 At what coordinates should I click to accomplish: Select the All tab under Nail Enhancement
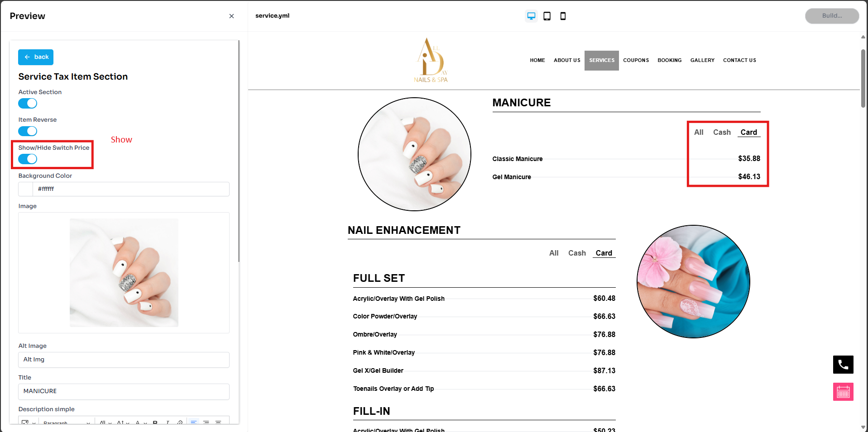[554, 253]
